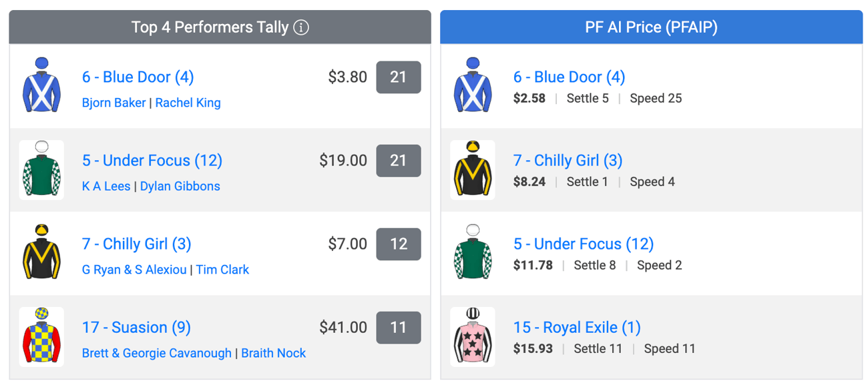Open 15 - Royal Exile (1) runner link
This screenshot has width=868, height=391.
(577, 328)
